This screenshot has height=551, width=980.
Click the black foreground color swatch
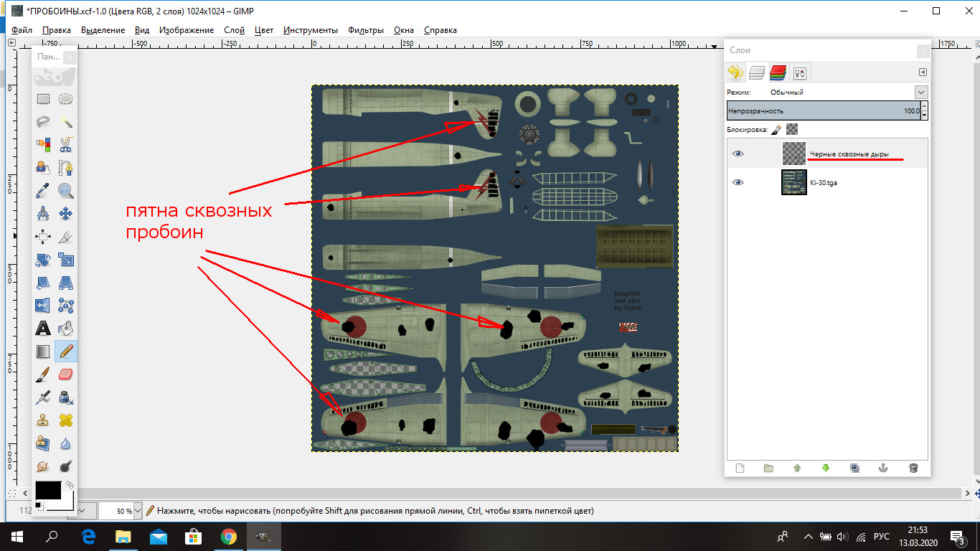pyautogui.click(x=48, y=491)
